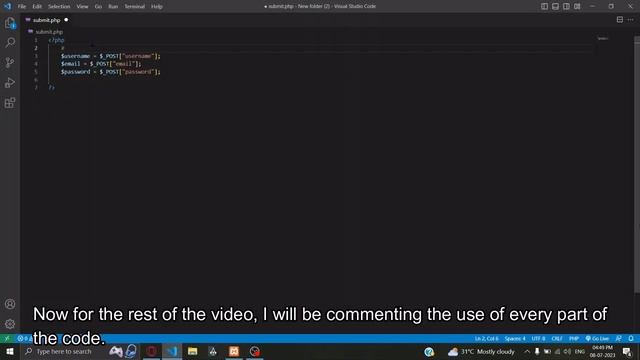Image resolution: width=640 pixels, height=360 pixels.
Task: Click the VS Code logo icon
Action: tap(7, 6)
